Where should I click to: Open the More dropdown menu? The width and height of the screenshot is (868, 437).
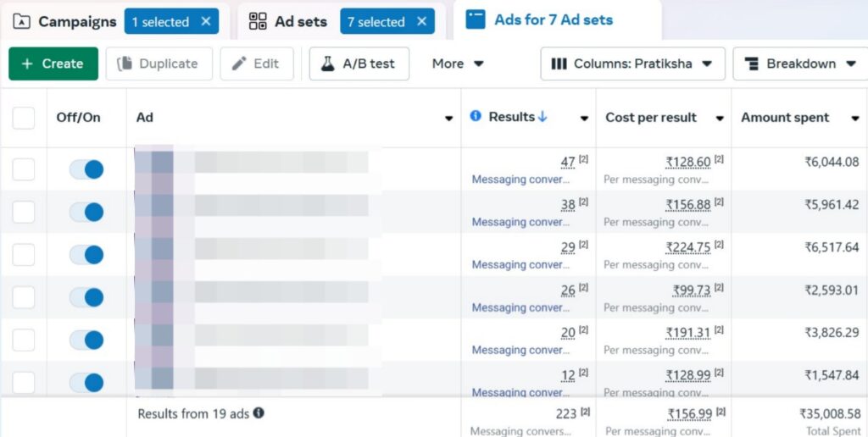(458, 64)
